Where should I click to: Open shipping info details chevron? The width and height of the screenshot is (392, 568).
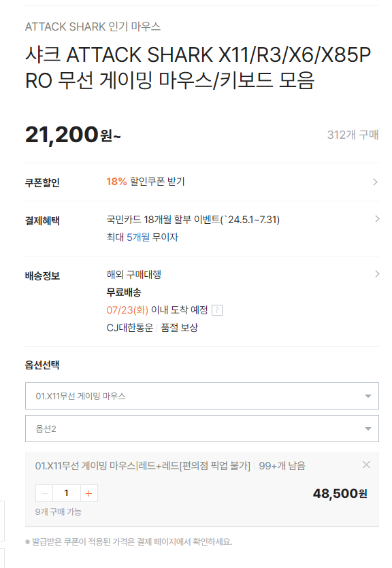tap(377, 274)
